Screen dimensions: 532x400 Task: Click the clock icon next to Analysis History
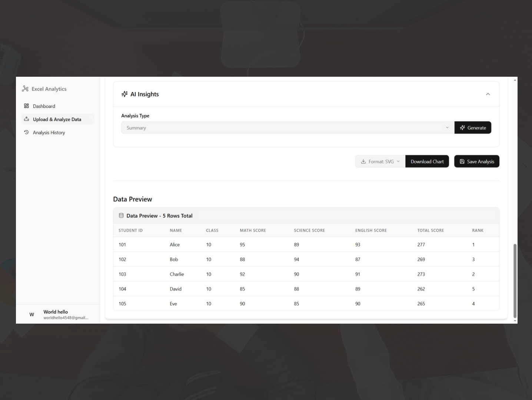(x=26, y=132)
